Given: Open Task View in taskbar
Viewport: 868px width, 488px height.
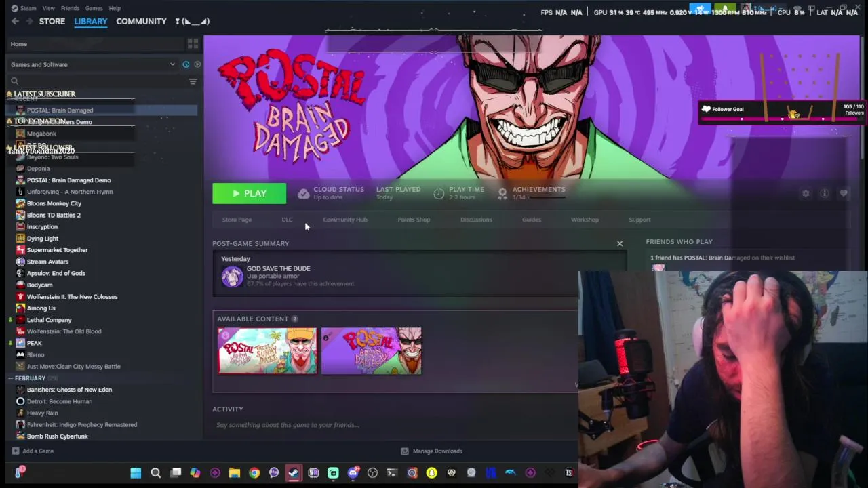Looking at the screenshot, I should (x=176, y=473).
